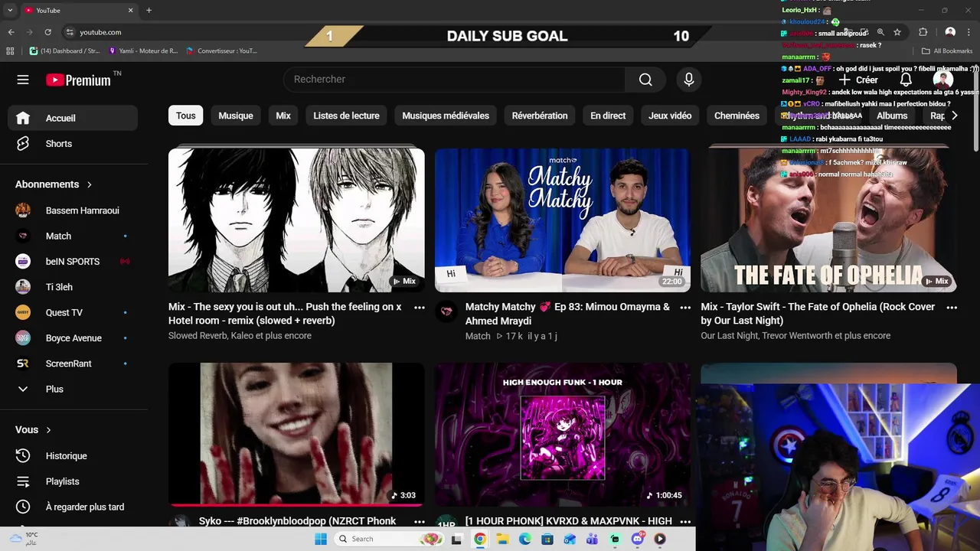Bookmark this page with star icon
This screenshot has height=551, width=980.
click(x=897, y=32)
